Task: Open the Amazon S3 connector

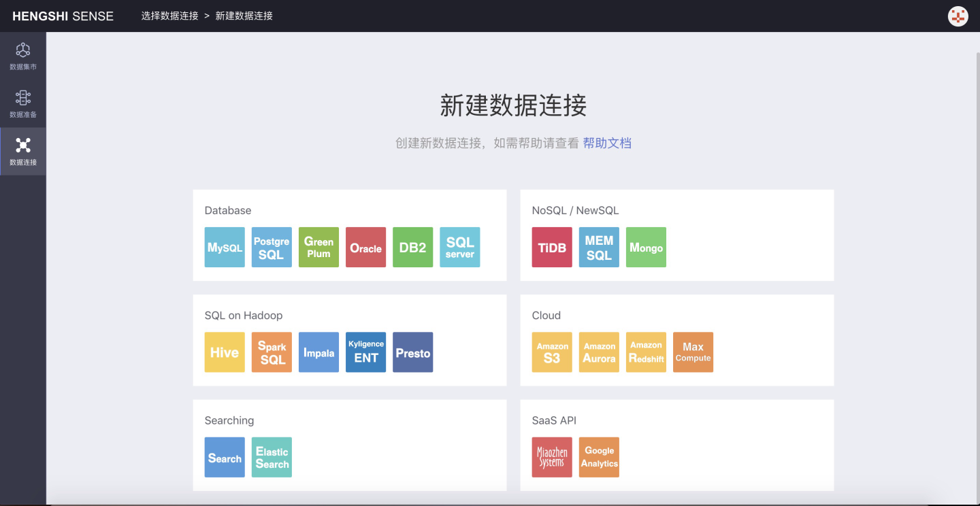Action: pyautogui.click(x=552, y=352)
